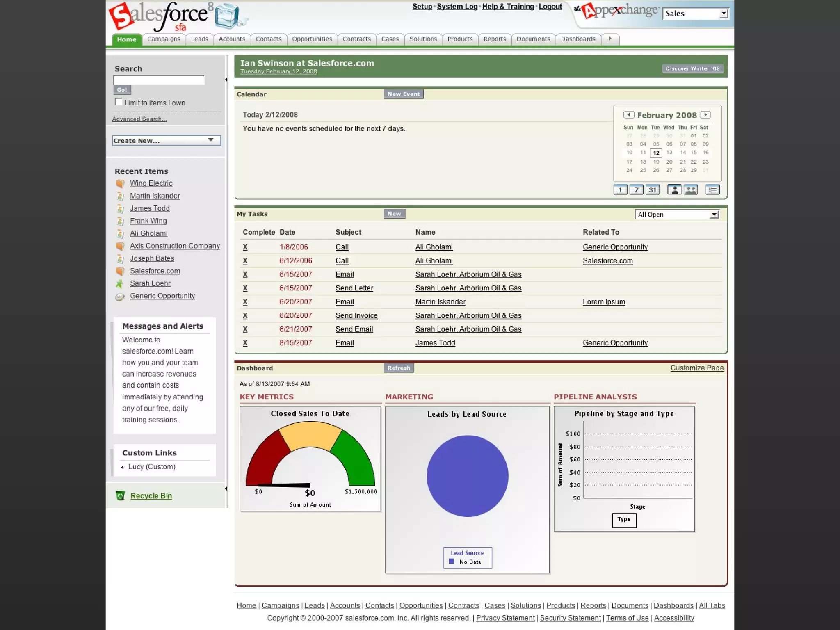This screenshot has height=630, width=840.
Task: Switch to week view calendar icon
Action: tap(636, 190)
